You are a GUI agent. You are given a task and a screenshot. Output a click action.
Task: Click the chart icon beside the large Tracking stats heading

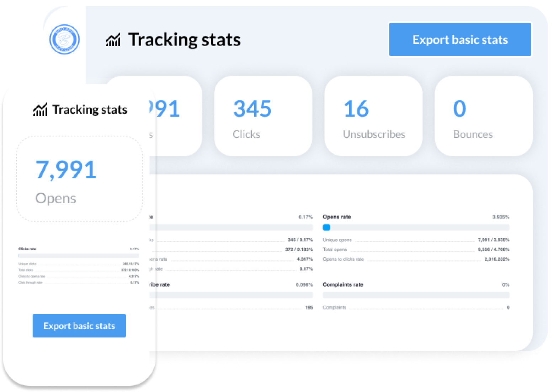click(113, 40)
